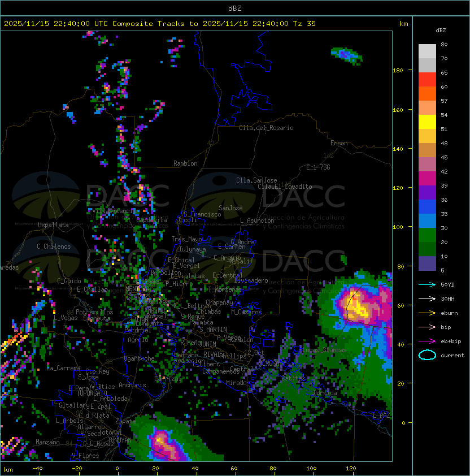
Task: Click the 'Agrelo' map label
Action: [138, 340]
